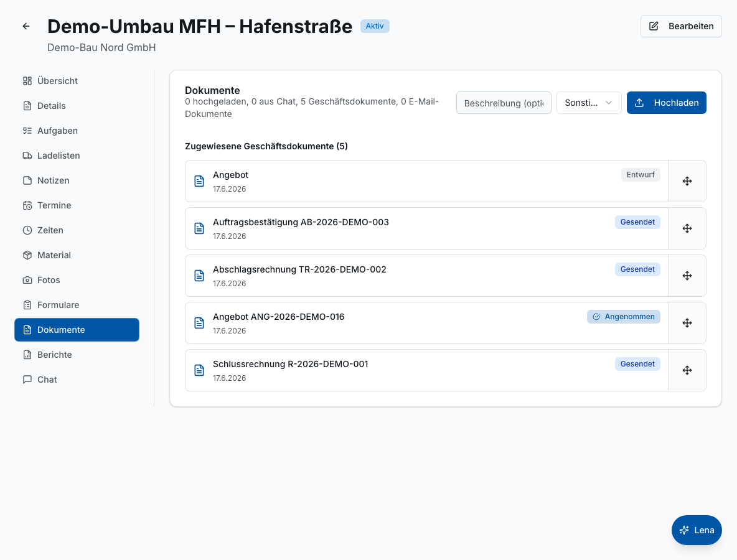The image size is (737, 560).
Task: Open Termine section
Action: [77, 205]
